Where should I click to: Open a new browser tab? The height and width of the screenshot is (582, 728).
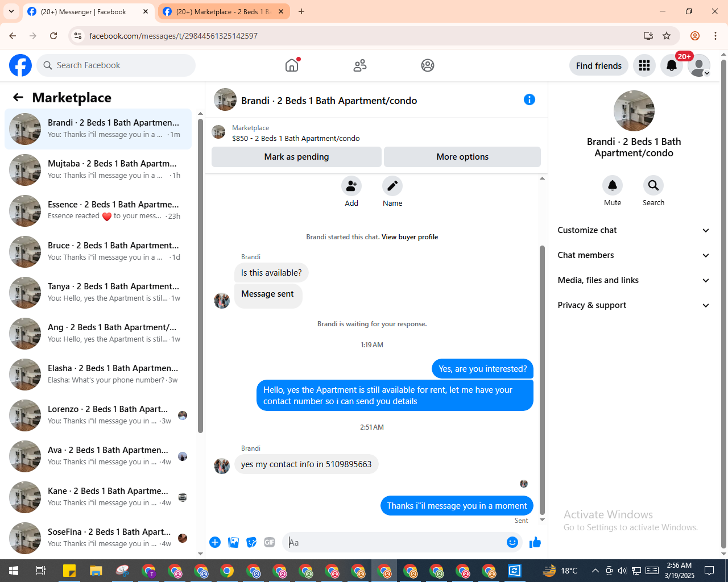coord(301,11)
